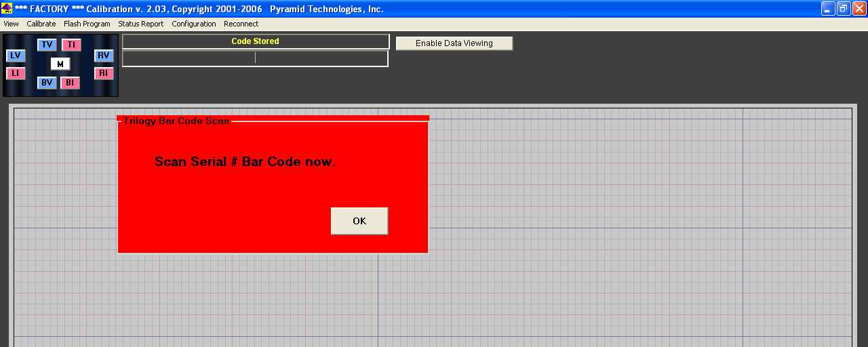Image resolution: width=868 pixels, height=347 pixels.
Task: Open the Configuration menu
Action: point(194,24)
